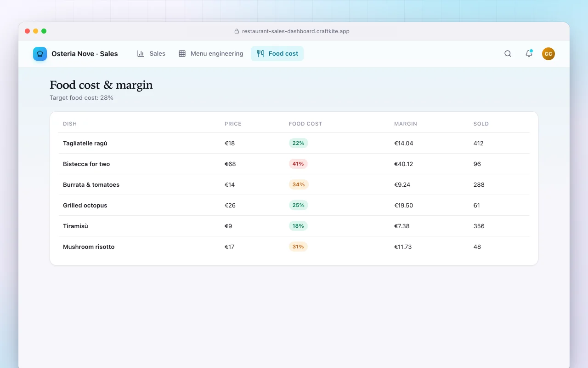Switch to the Sales tab
This screenshot has height=368, width=588.
tap(151, 54)
